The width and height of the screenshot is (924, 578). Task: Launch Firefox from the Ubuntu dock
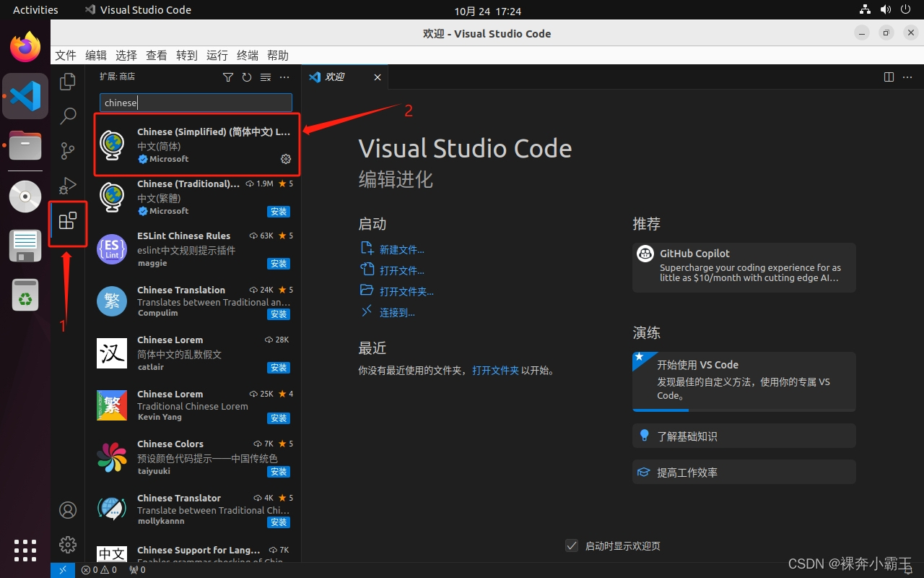pyautogui.click(x=25, y=46)
